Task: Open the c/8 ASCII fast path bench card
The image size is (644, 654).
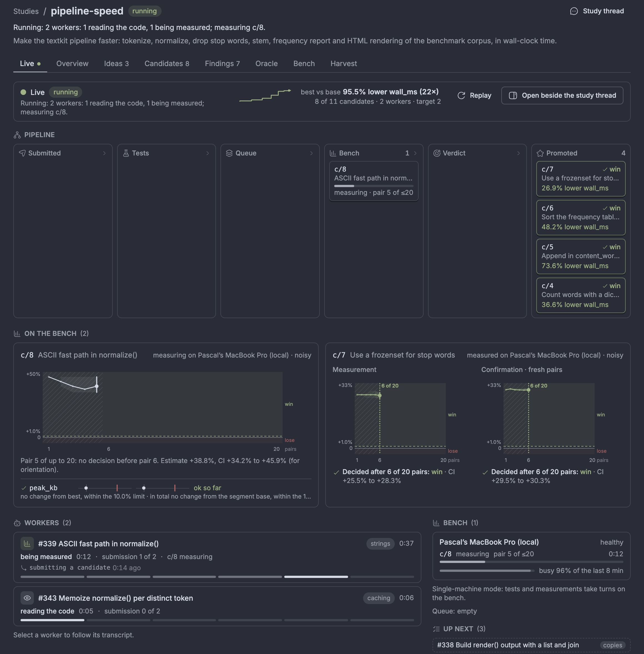Action: pos(374,181)
